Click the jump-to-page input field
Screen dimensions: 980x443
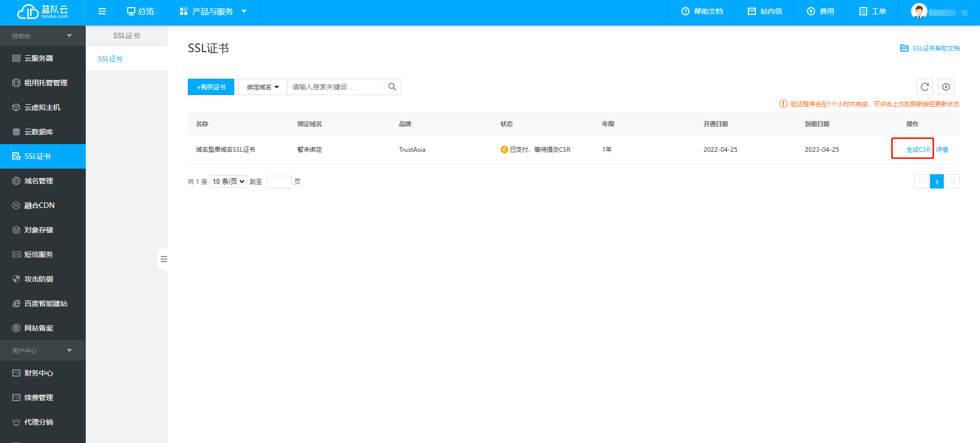tap(279, 182)
